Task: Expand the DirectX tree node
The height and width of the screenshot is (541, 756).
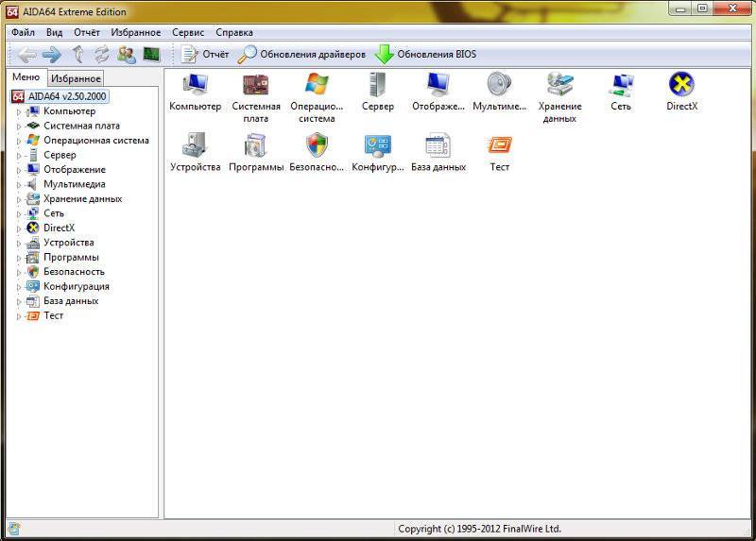Action: (19, 228)
